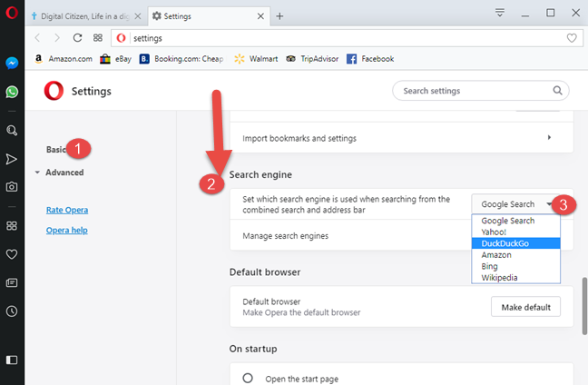Open the Opera help link

tap(67, 230)
